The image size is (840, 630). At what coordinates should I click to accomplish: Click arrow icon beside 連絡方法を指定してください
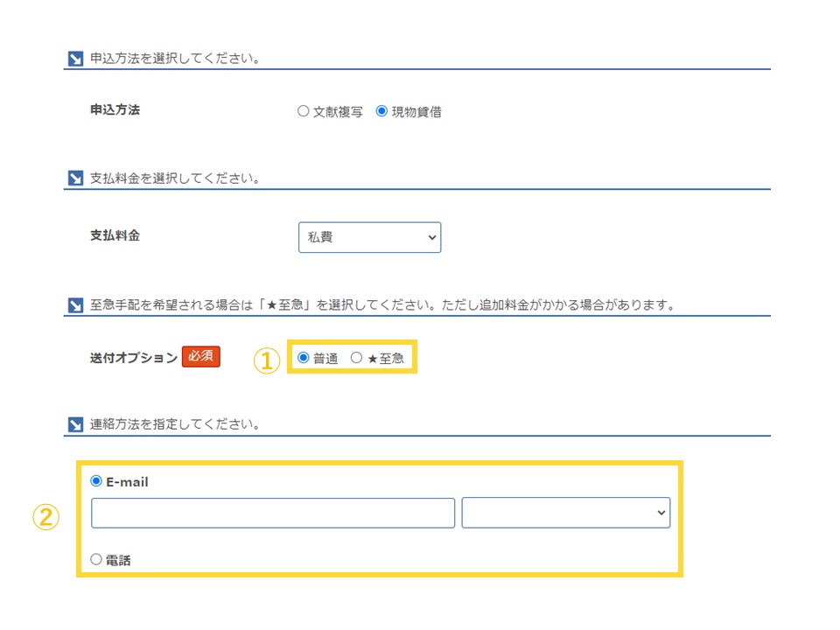[x=75, y=425]
